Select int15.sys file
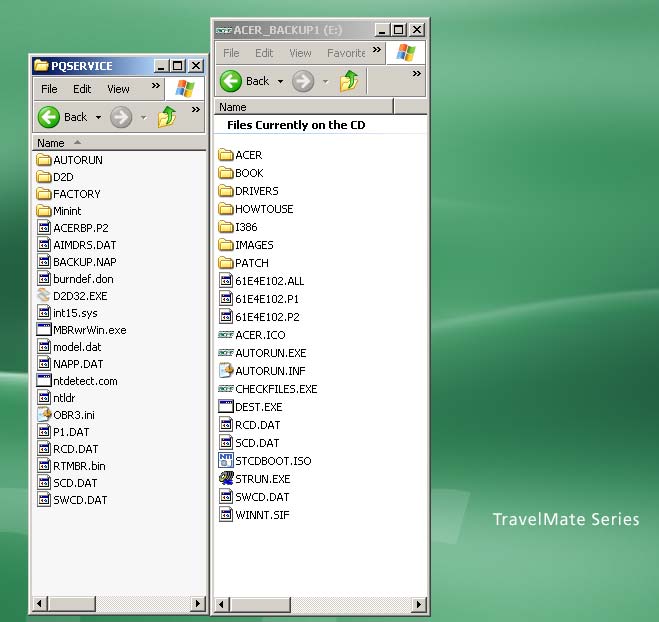Viewport: 659px width, 622px height. click(x=67, y=313)
